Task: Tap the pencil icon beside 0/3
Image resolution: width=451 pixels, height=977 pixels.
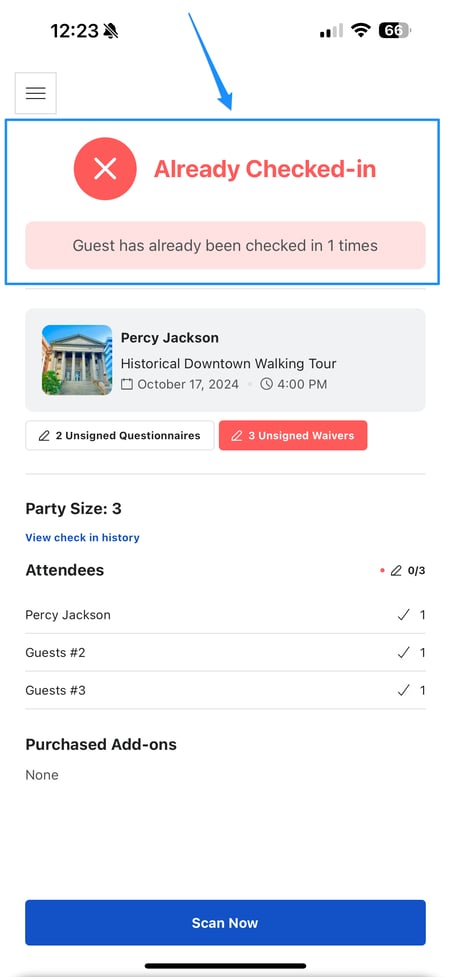Action: coord(396,570)
